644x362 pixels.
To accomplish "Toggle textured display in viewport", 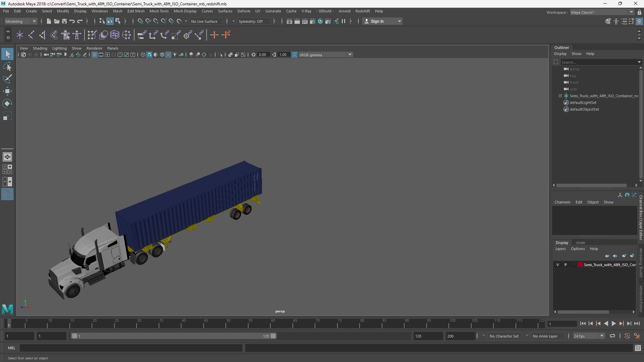I will 168,55.
